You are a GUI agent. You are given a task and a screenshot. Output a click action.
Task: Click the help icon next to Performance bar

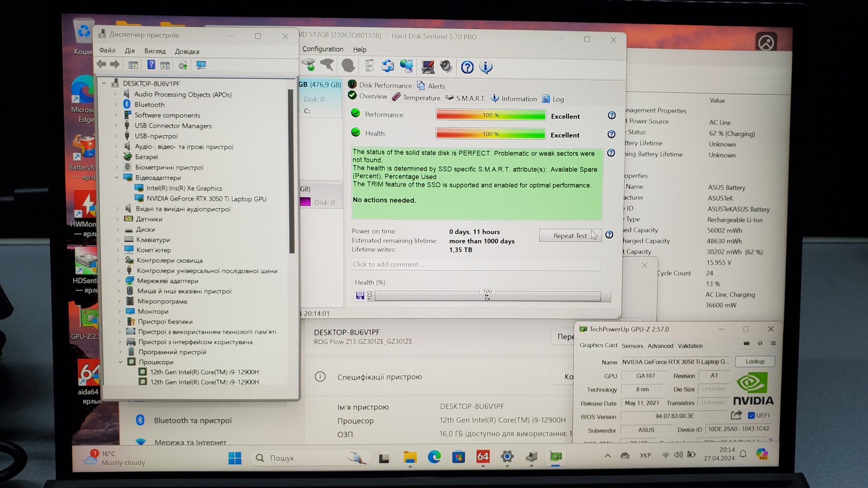tap(612, 116)
